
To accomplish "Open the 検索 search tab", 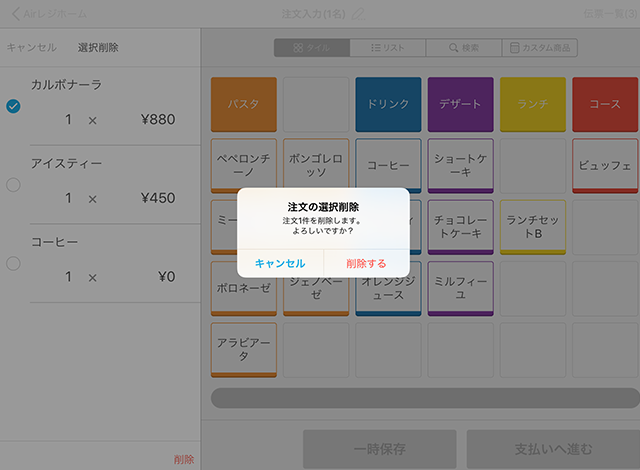I will (x=464, y=48).
